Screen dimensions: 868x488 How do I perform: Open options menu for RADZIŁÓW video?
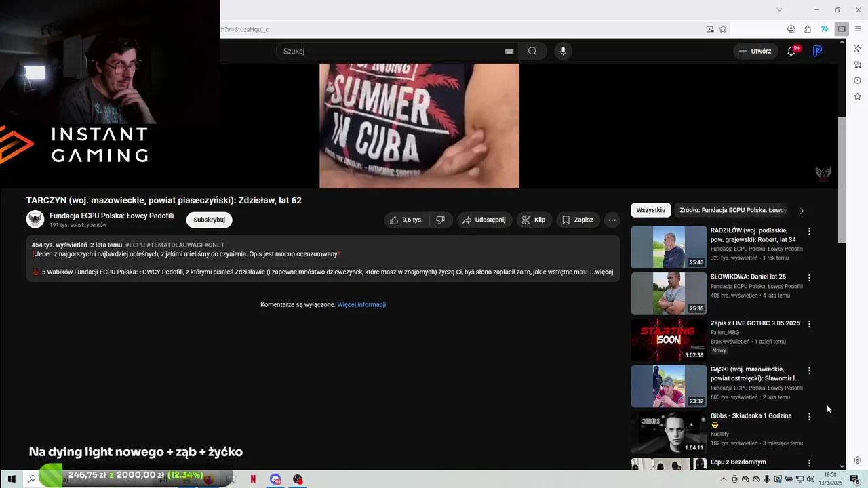tap(808, 231)
